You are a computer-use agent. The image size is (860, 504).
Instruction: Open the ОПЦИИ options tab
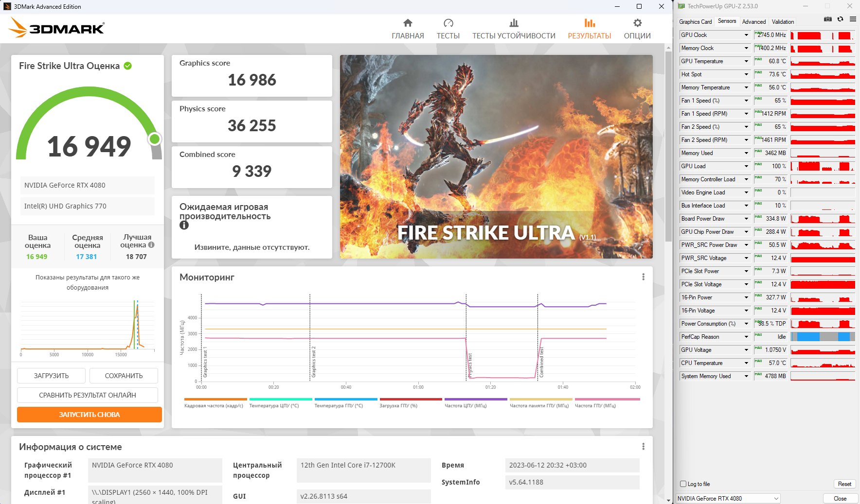pos(637,29)
